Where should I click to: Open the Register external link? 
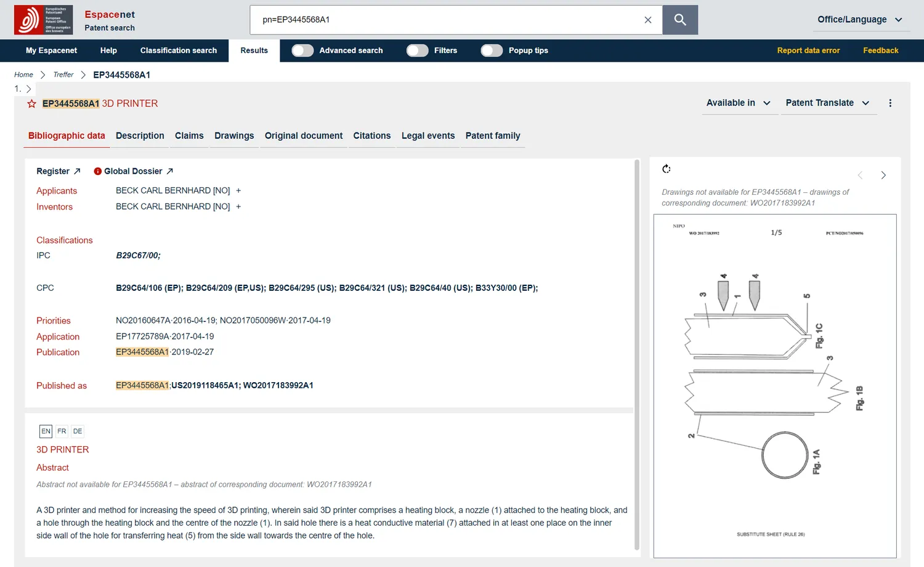[59, 171]
